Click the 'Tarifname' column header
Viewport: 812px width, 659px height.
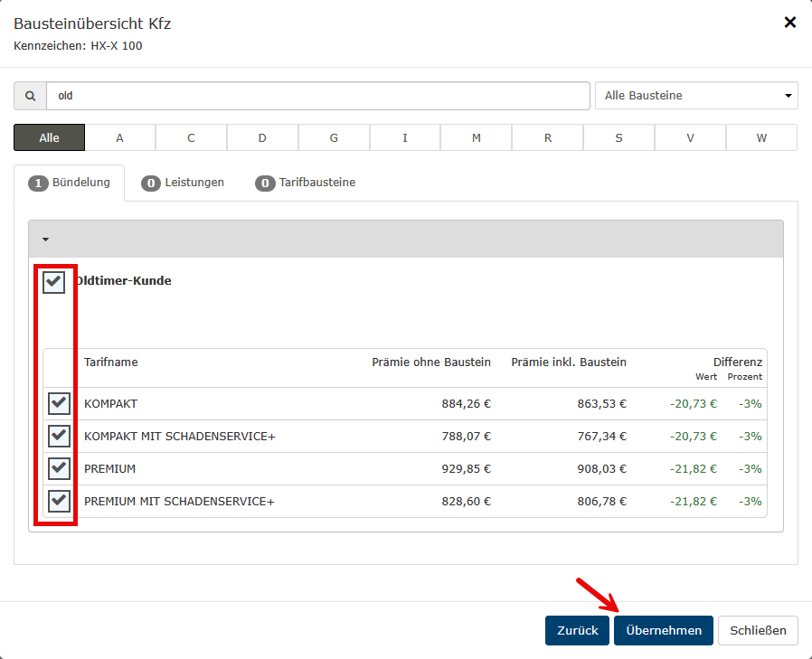coord(111,362)
